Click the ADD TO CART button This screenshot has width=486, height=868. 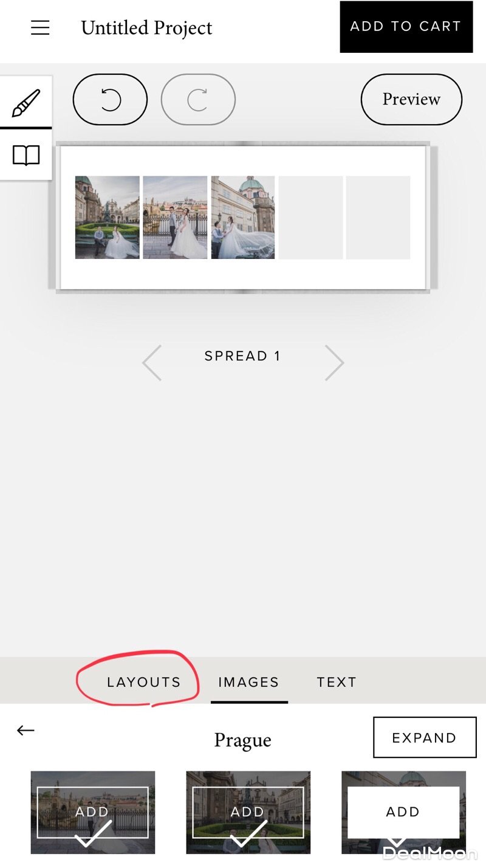pos(406,27)
